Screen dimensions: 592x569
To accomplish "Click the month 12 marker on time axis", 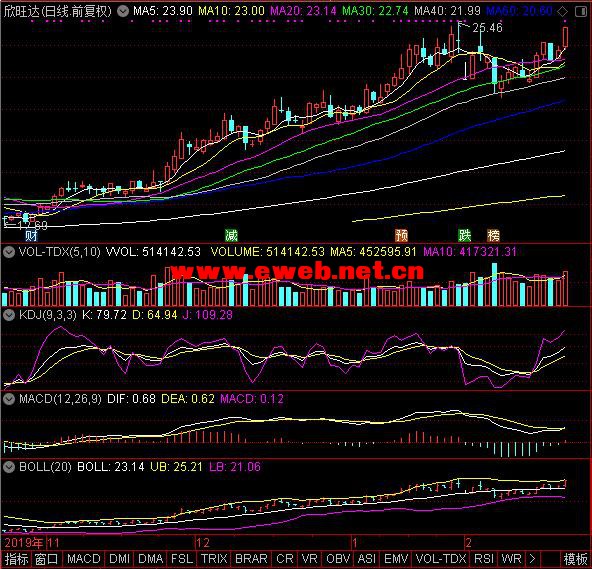I will [x=203, y=543].
